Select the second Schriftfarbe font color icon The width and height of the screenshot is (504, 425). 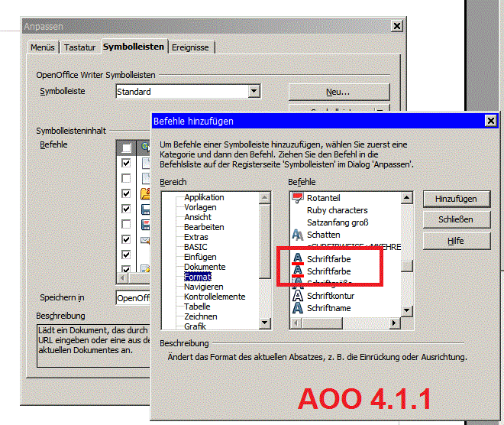[298, 271]
